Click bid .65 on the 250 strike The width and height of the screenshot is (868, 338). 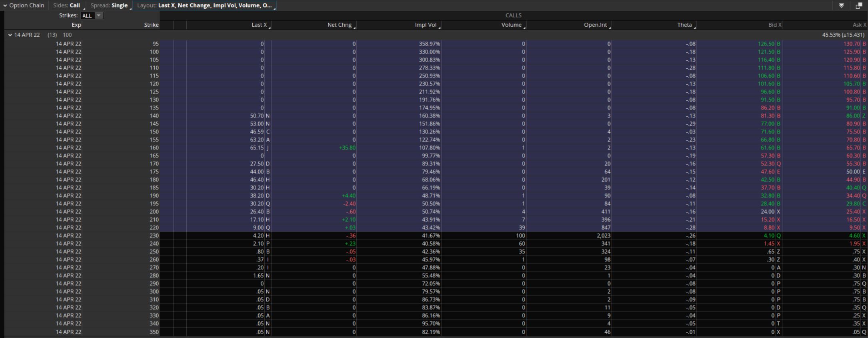coord(770,252)
